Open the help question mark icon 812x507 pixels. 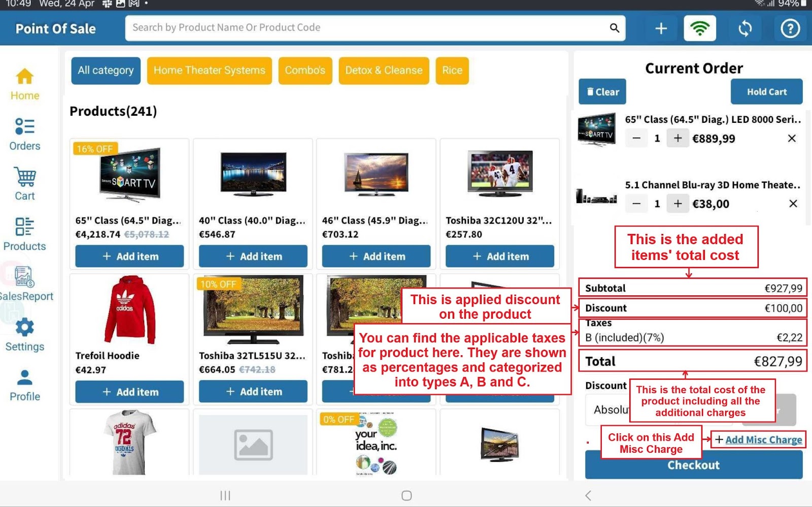click(x=790, y=28)
